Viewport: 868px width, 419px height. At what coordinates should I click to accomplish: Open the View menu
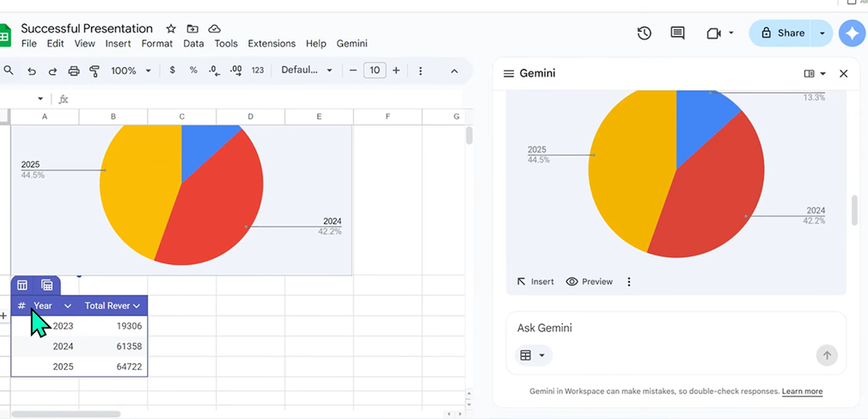pos(85,43)
